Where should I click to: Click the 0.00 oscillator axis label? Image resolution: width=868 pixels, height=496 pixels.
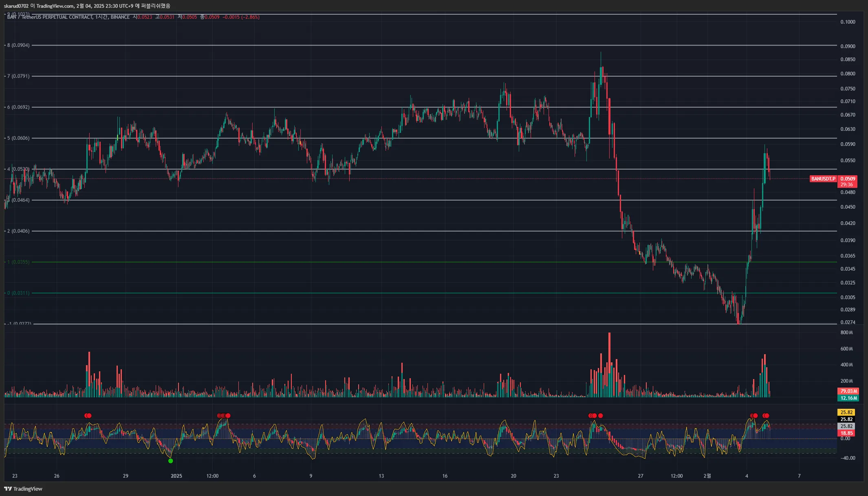click(845, 439)
